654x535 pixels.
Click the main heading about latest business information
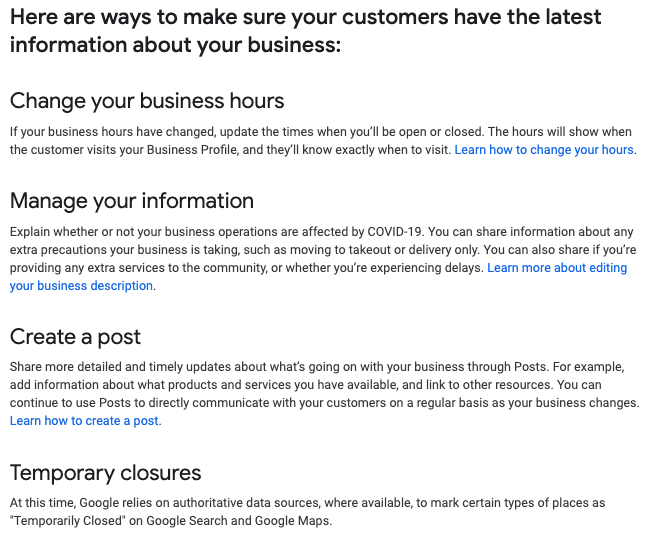point(305,31)
